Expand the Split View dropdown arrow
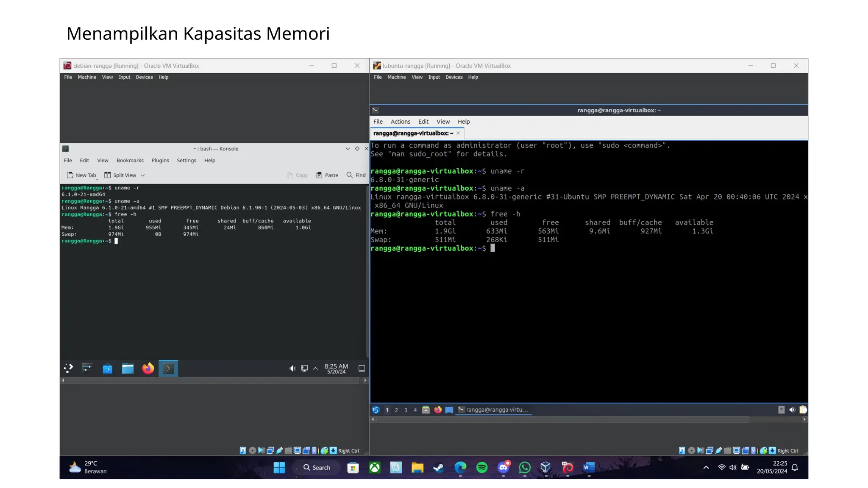This screenshot has height=488, width=868. (x=143, y=175)
